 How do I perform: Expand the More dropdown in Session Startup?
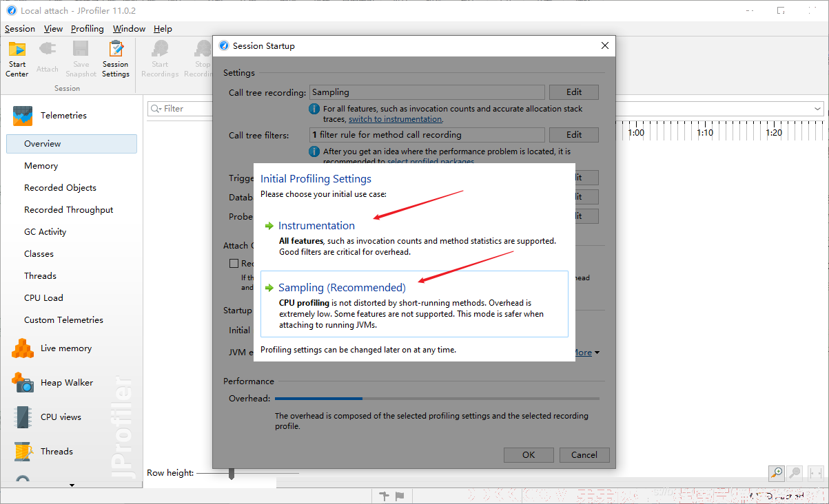click(587, 353)
